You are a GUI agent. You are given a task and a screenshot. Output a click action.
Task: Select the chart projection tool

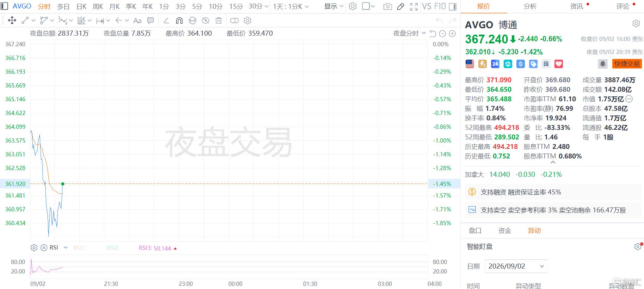pyautogui.click(x=81, y=20)
